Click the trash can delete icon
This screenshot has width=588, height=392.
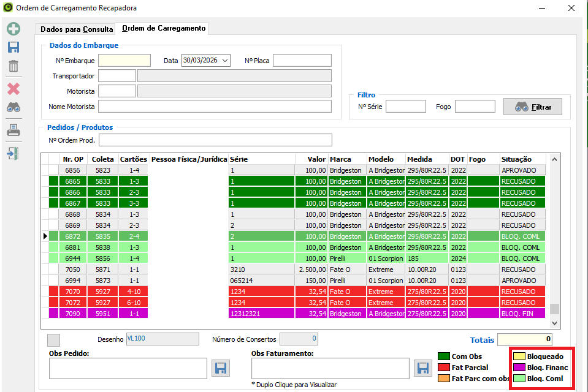[x=13, y=67]
